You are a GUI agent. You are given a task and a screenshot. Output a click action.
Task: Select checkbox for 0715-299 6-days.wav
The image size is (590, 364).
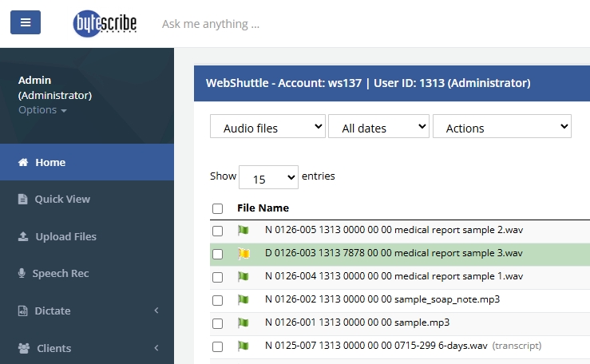pos(218,346)
